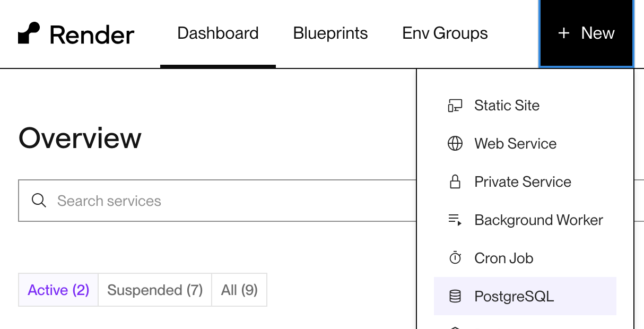The image size is (644, 329).
Task: Filter by Active (2) services
Action: tap(58, 290)
